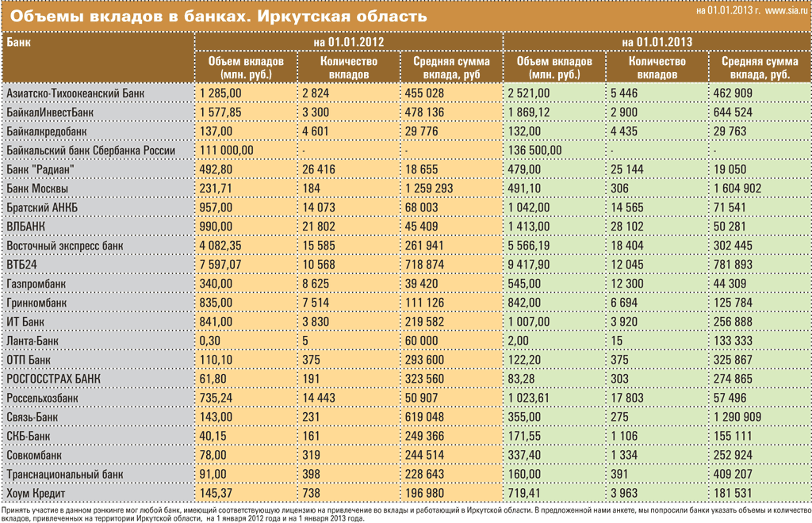Open the www.sia.ru link
812x523 pixels.
coord(786,11)
